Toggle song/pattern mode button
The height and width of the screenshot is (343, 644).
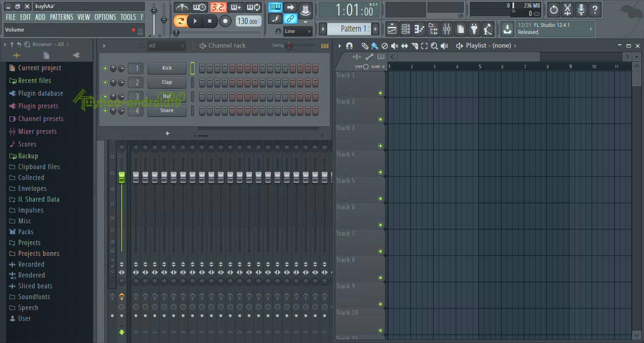tap(180, 21)
